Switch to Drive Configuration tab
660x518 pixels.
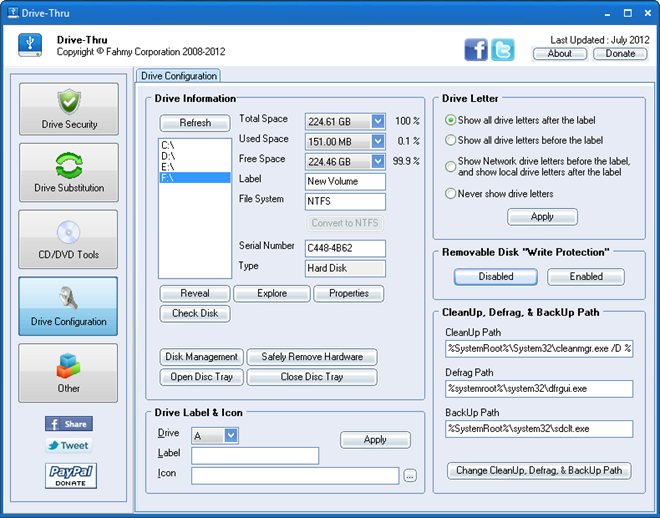click(x=179, y=76)
